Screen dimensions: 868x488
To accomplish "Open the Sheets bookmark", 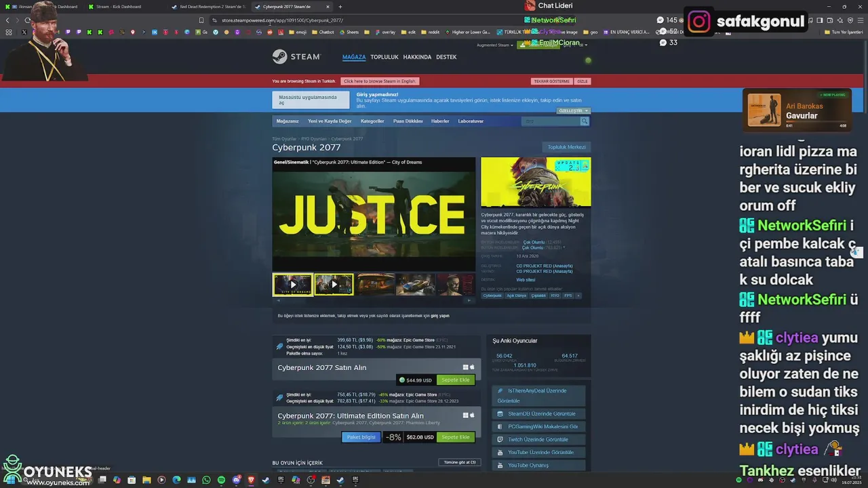I will [349, 32].
